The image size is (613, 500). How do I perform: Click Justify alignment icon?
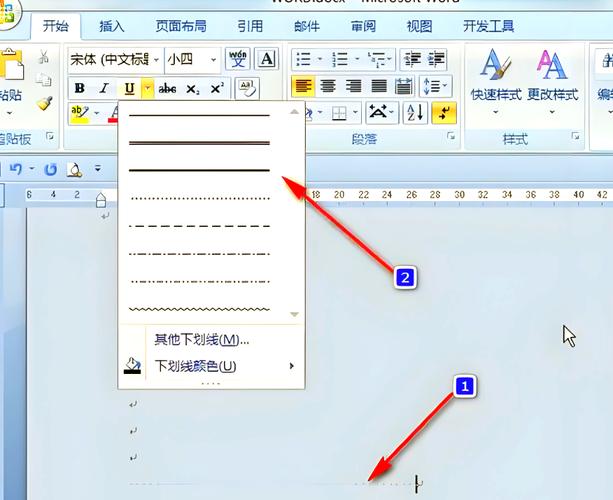(x=379, y=86)
